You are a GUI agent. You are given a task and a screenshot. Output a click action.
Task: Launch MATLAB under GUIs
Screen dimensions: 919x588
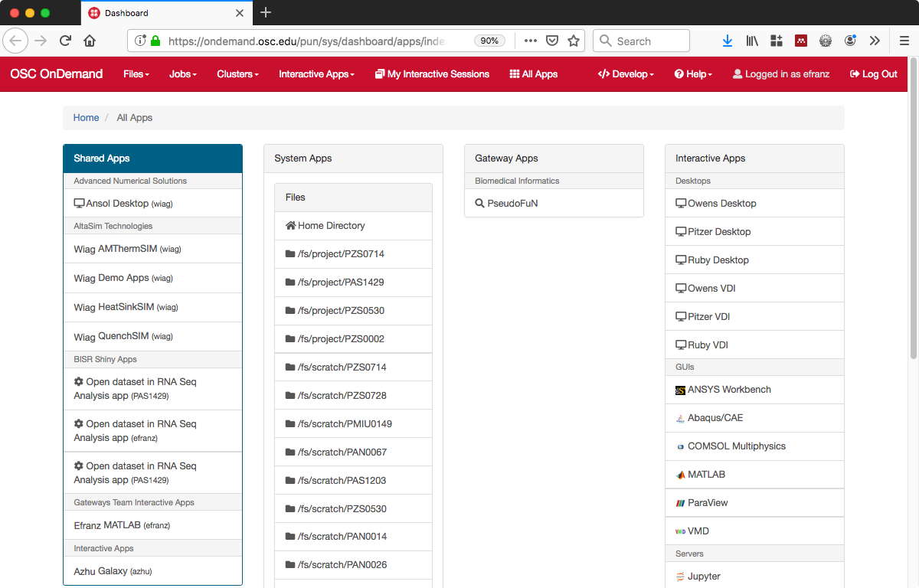(x=706, y=474)
